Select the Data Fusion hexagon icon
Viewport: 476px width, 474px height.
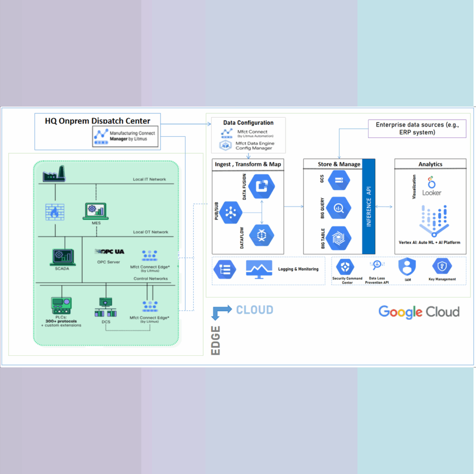pos(261,187)
